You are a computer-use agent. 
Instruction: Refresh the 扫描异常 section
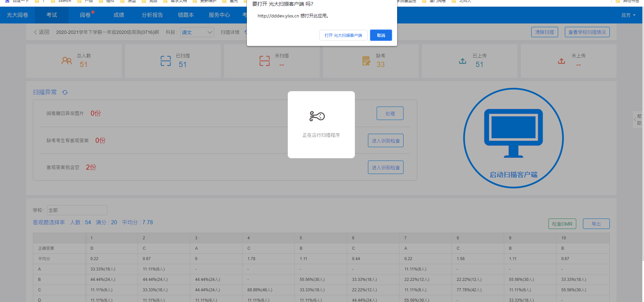tap(65, 93)
